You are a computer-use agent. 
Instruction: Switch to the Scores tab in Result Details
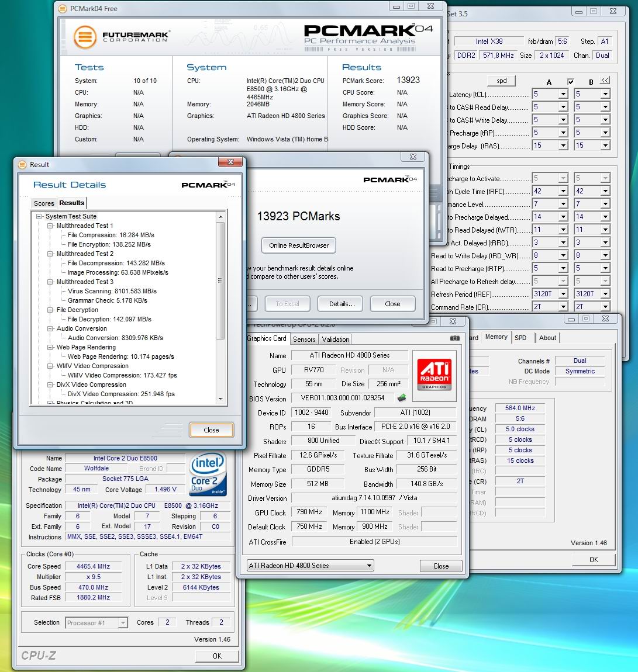pyautogui.click(x=44, y=203)
